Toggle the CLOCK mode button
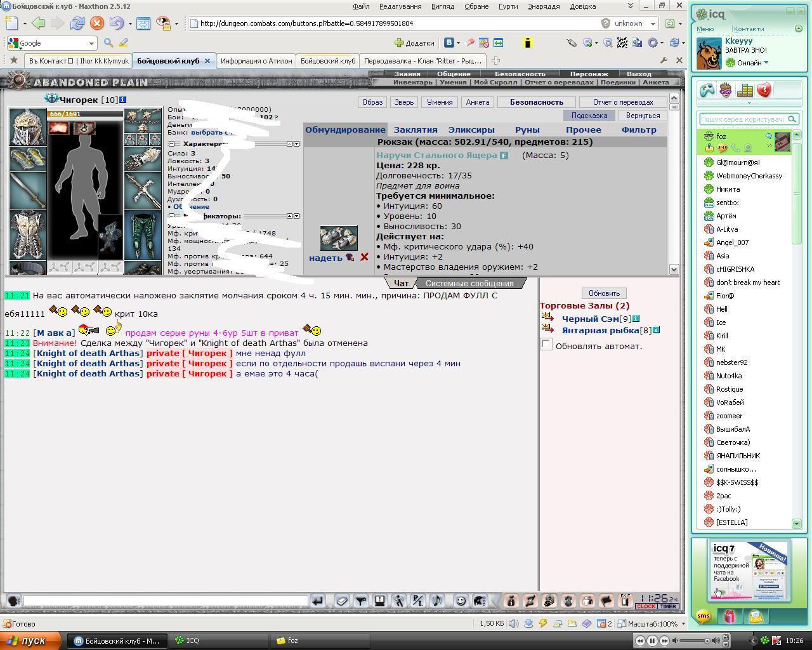The height and width of the screenshot is (650, 812). (x=646, y=606)
